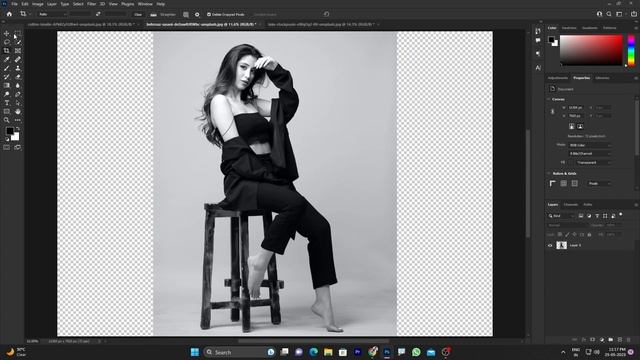Open crop aspect ratio preset dropdown
The width and height of the screenshot is (640, 360).
click(52, 14)
